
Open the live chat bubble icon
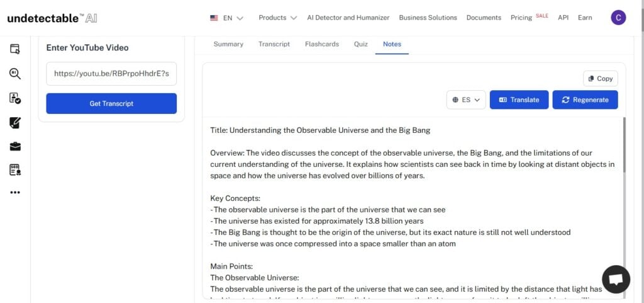pos(616,279)
